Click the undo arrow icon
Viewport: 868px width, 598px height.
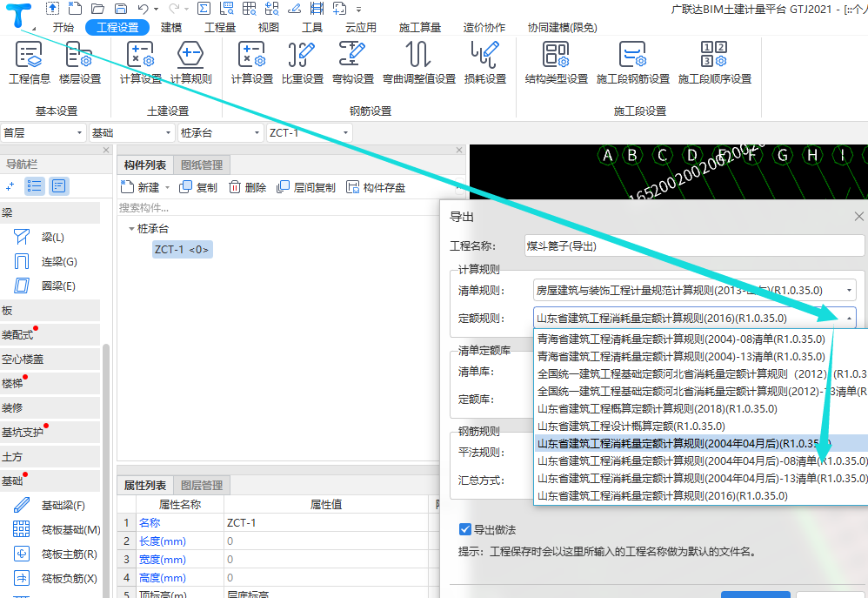[143, 9]
